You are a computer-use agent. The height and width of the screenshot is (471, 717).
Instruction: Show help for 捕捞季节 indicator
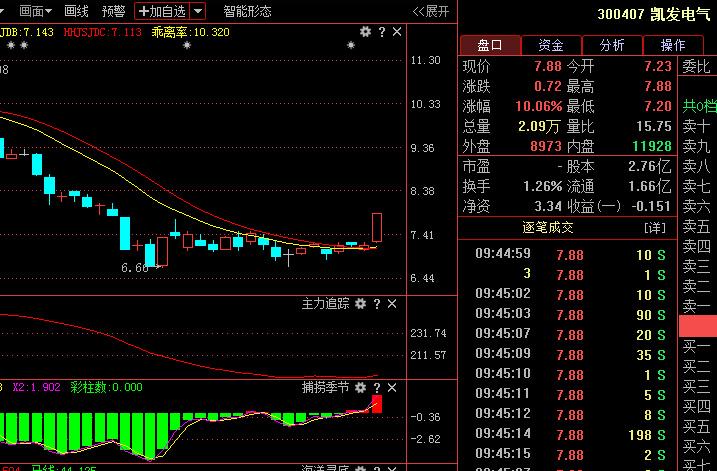[377, 388]
